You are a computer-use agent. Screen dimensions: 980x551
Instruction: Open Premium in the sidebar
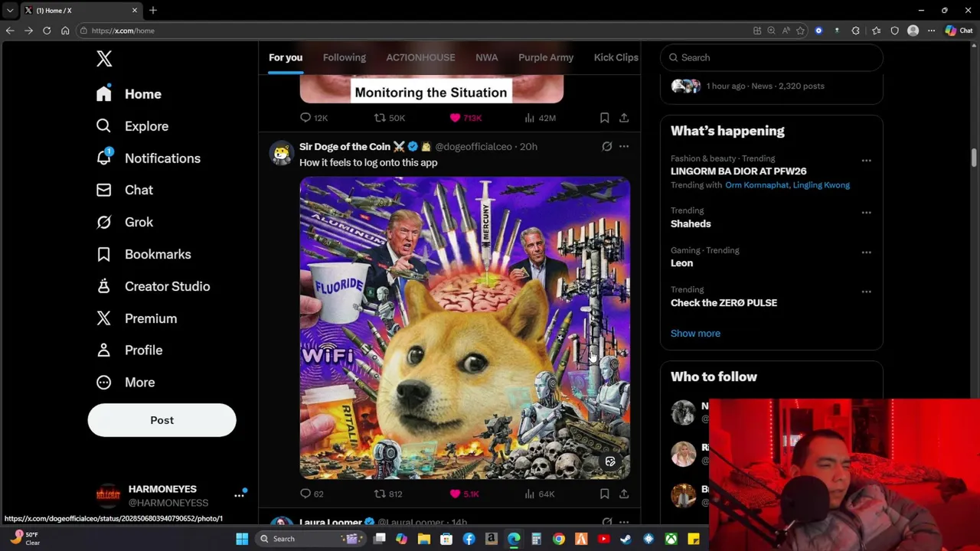point(136,318)
